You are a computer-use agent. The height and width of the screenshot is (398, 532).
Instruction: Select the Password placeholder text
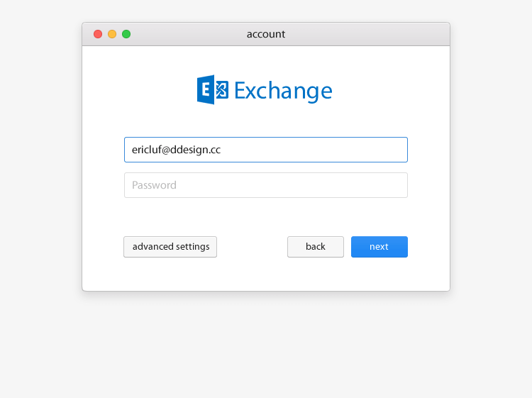click(154, 185)
